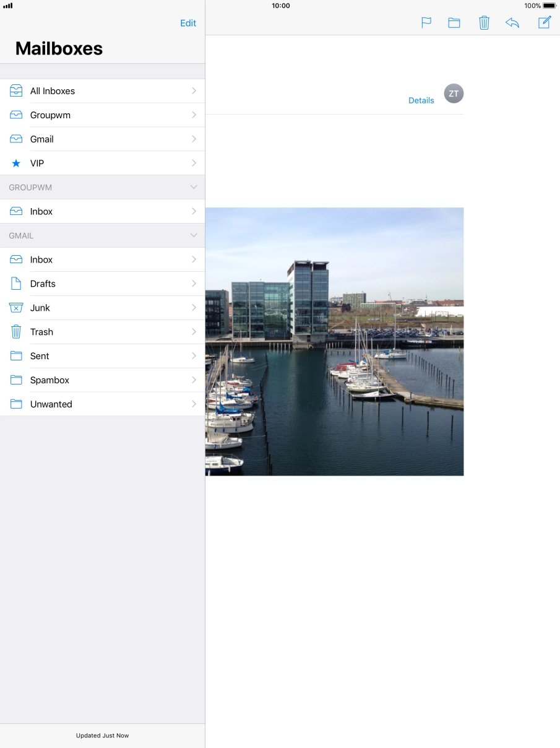This screenshot has height=748, width=560.
Task: Open the Junk mailbox
Action: click(x=40, y=308)
